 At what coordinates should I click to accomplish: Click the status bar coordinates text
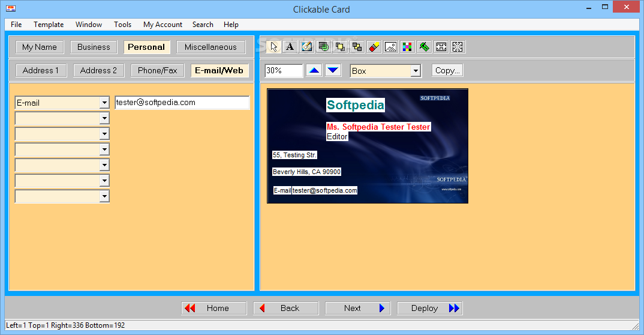tap(65, 325)
